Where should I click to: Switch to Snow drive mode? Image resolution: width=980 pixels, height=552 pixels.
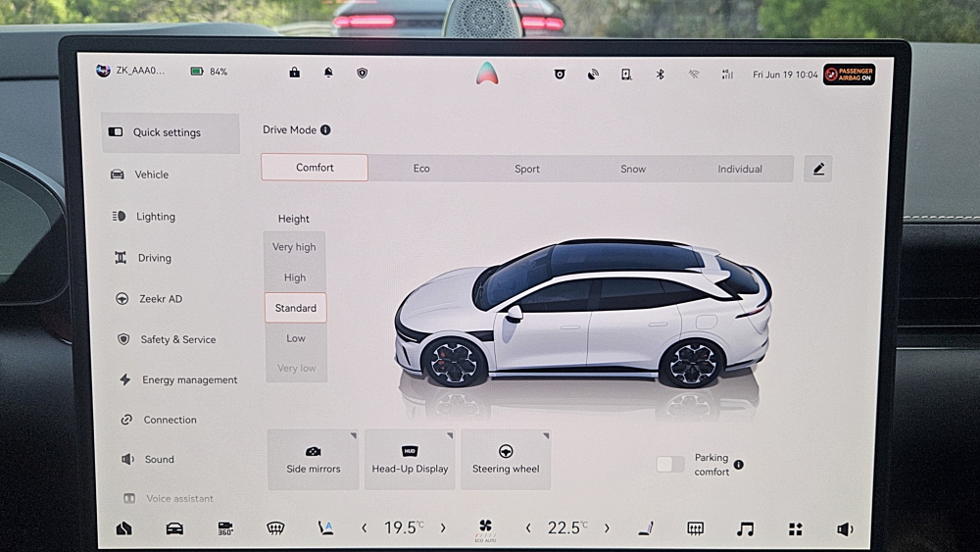tap(633, 169)
